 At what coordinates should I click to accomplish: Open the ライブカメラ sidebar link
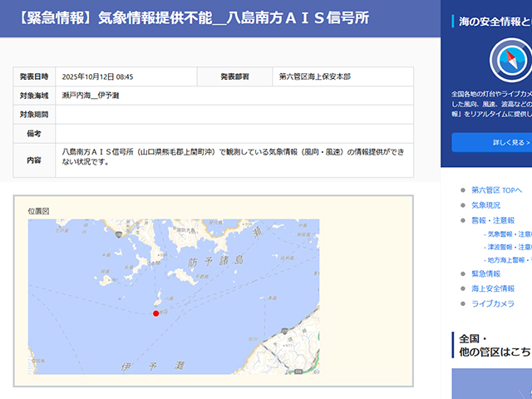point(492,303)
